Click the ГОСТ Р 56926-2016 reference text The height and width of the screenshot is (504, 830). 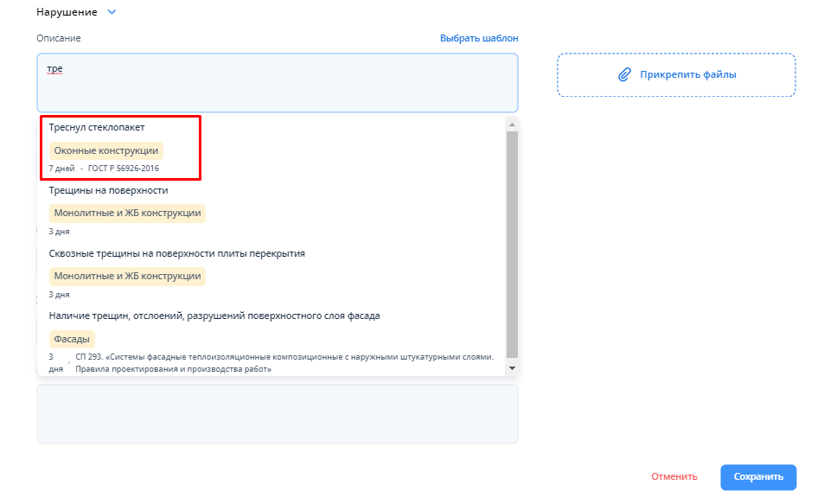click(124, 169)
